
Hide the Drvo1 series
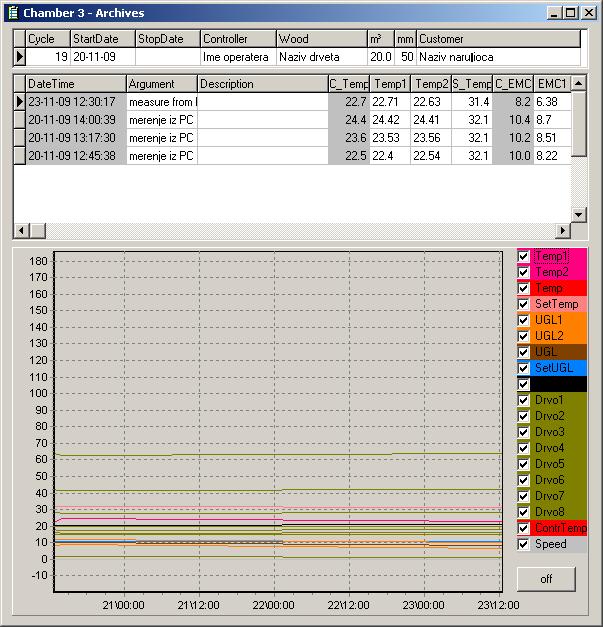[523, 400]
